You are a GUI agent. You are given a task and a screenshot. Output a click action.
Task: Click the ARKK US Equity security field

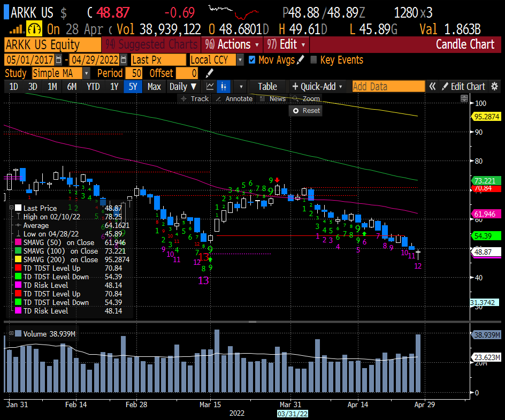[53, 44]
